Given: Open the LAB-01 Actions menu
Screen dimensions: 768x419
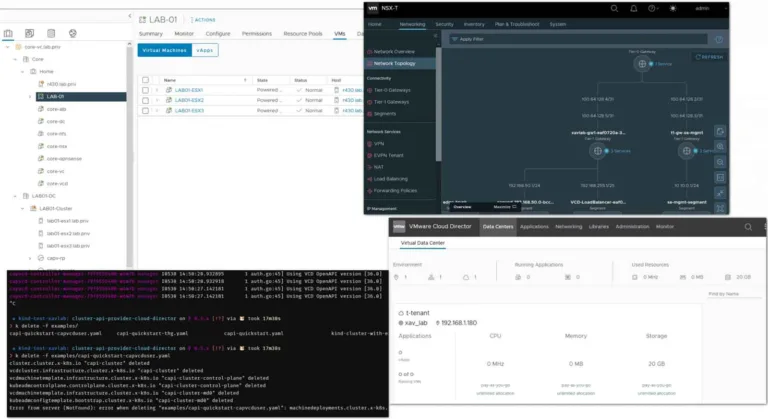Looking at the screenshot, I should click(x=203, y=20).
